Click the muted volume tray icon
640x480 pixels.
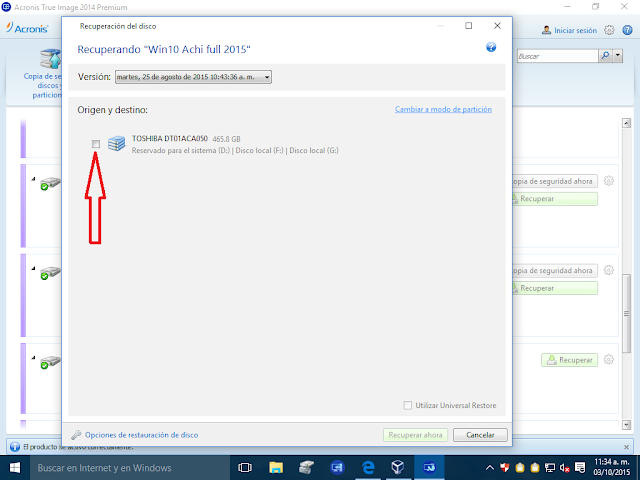[x=564, y=468]
